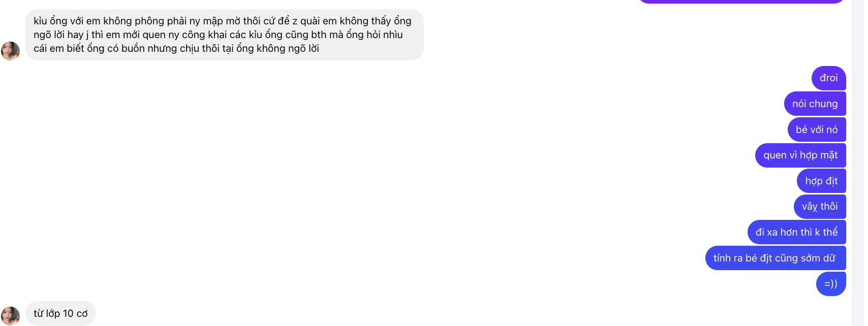This screenshot has width=868, height=326.
Task: Select the 'quen vì hợp mặt' bubble
Action: pos(800,155)
